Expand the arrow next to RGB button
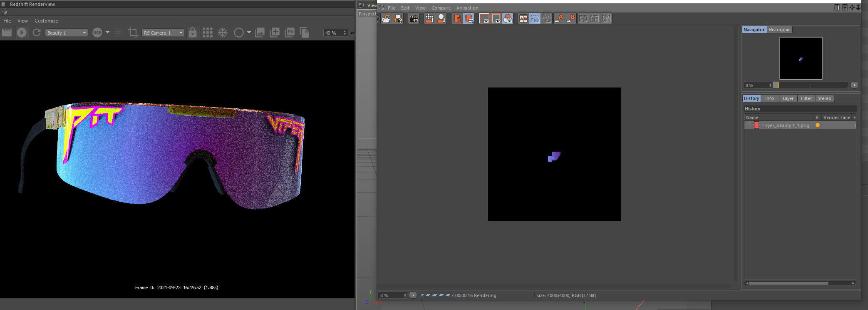The image size is (868, 310). pyautogui.click(x=108, y=32)
